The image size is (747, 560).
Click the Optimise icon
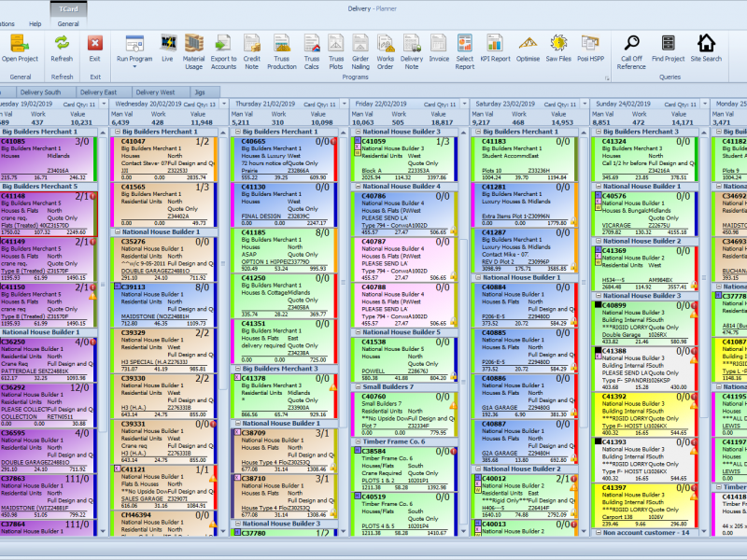[x=528, y=43]
